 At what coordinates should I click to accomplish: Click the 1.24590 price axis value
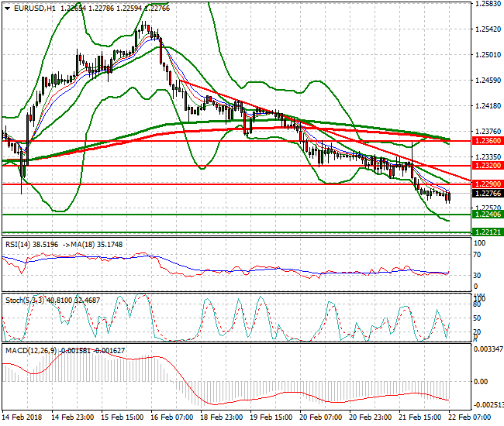(488, 81)
